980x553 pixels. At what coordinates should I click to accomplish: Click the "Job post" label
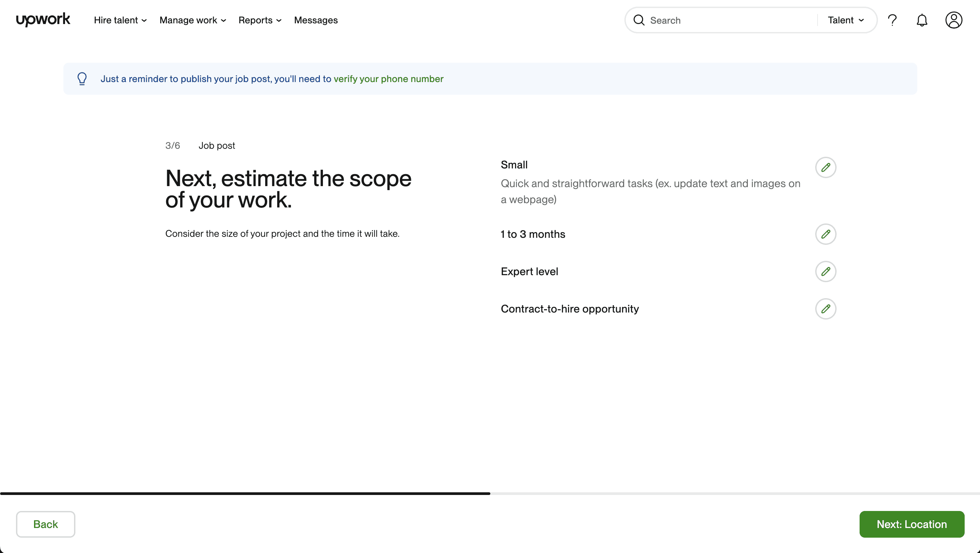click(x=217, y=145)
